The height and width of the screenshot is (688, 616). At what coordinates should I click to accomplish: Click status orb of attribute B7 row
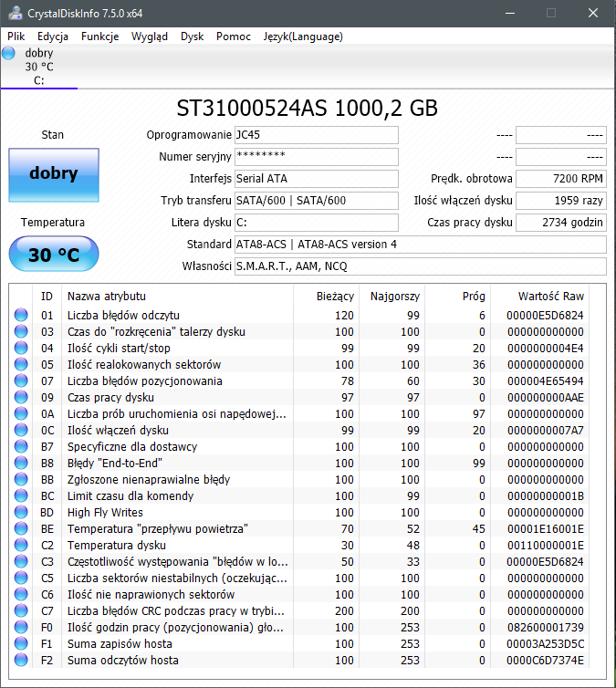[x=21, y=446]
